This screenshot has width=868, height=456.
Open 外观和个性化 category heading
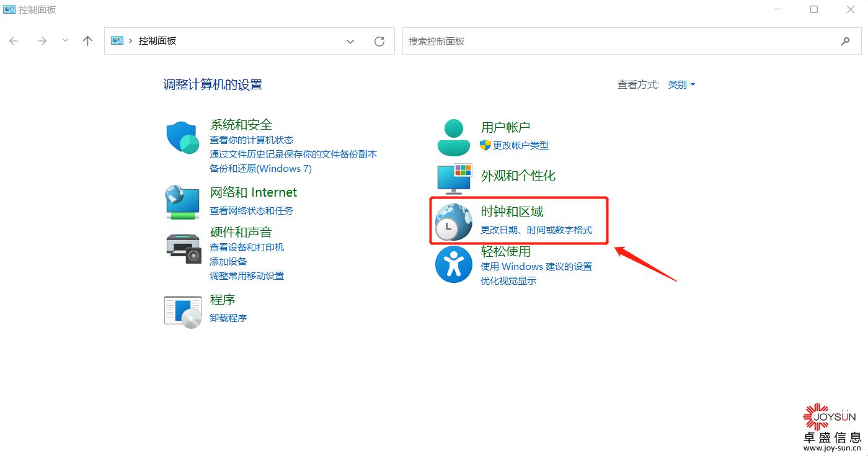[518, 176]
